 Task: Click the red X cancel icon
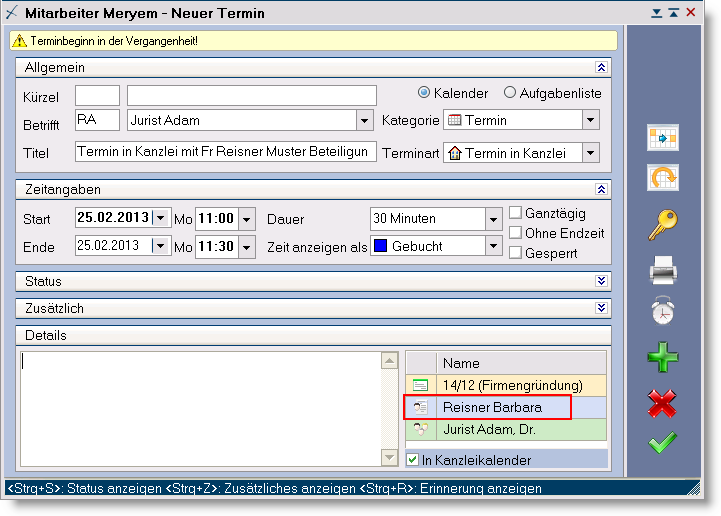coord(662,402)
